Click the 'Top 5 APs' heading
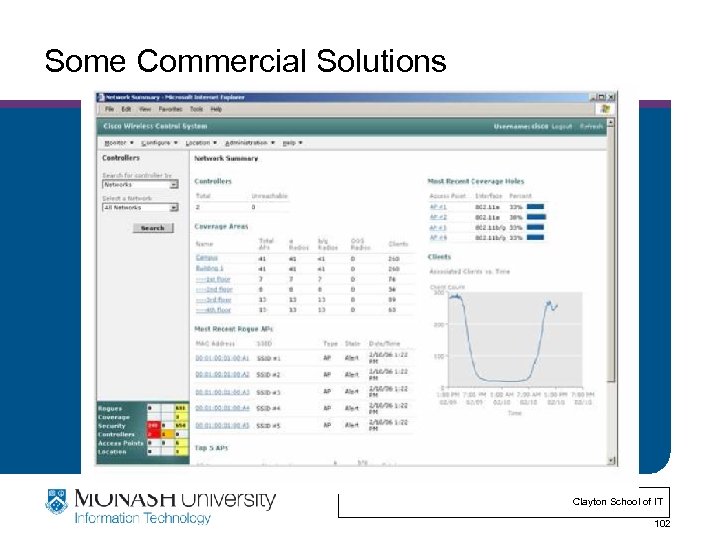Viewport: 720px width, 540px height. click(211, 448)
